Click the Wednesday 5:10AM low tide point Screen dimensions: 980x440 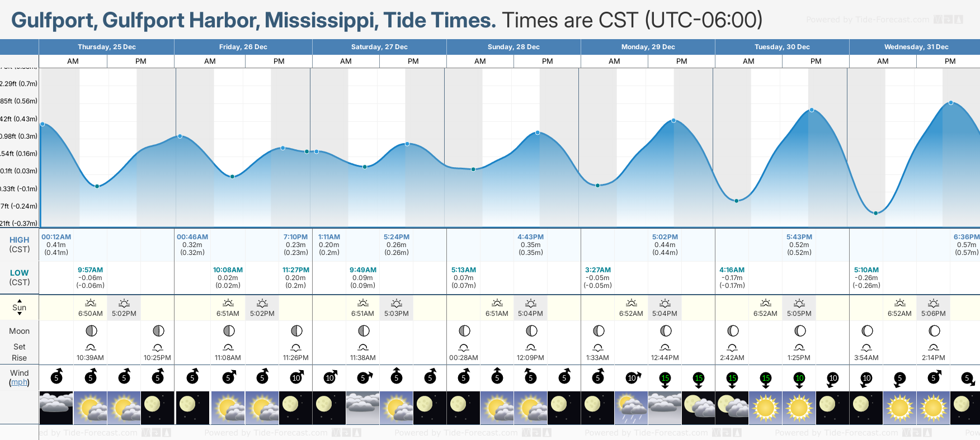[876, 213]
